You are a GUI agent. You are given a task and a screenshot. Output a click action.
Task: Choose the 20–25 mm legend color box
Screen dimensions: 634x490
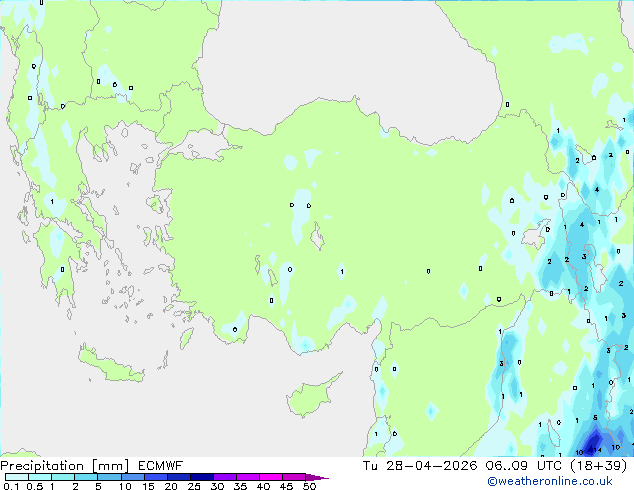pos(178,477)
